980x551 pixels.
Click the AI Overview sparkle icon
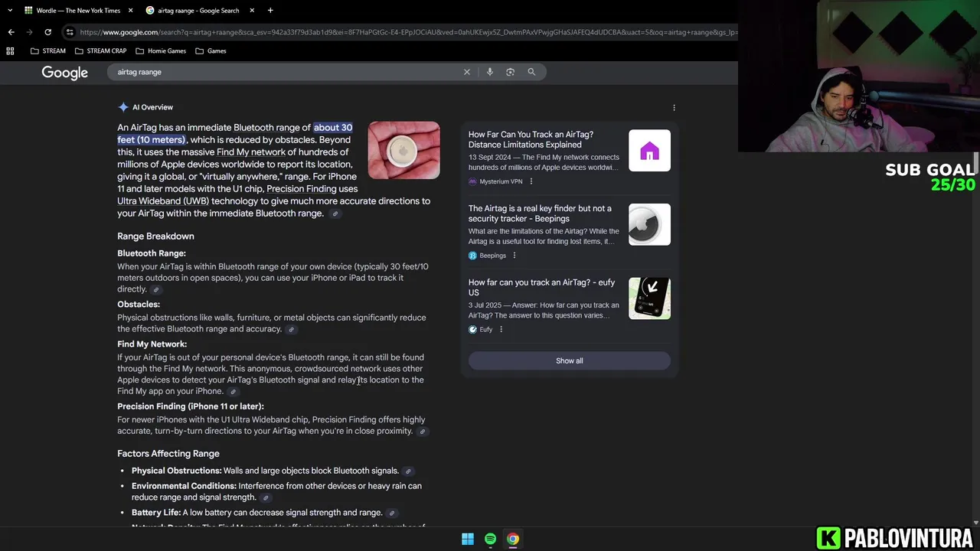[123, 107]
